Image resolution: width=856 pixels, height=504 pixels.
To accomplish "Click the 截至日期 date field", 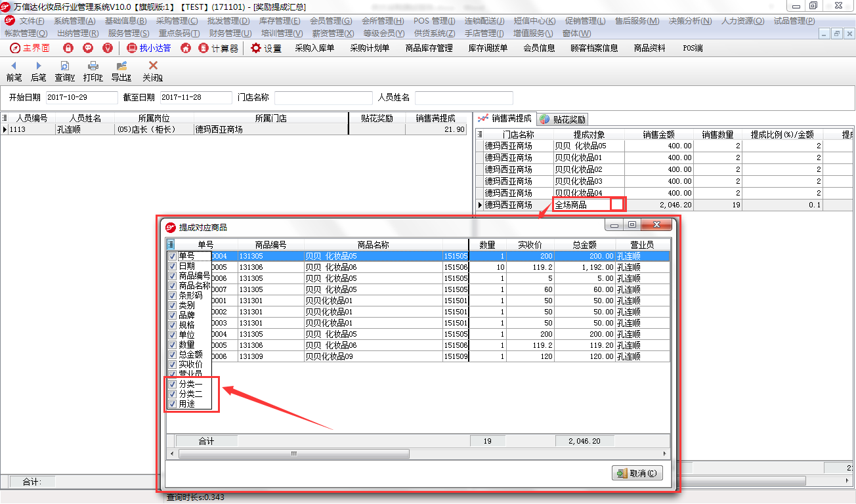I will tap(195, 97).
